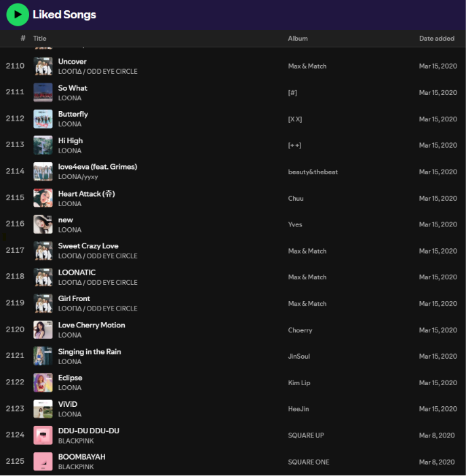
Task: Open the album link [X X]
Action: (295, 119)
